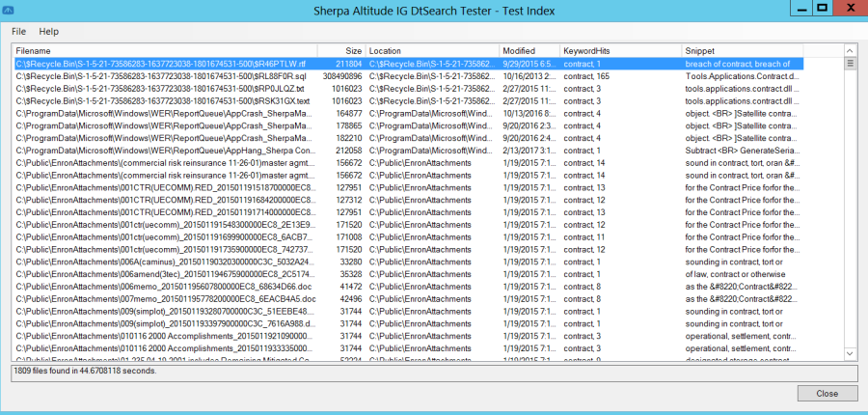Open the Help menu
Screen dimensions: 868x415
click(49, 32)
